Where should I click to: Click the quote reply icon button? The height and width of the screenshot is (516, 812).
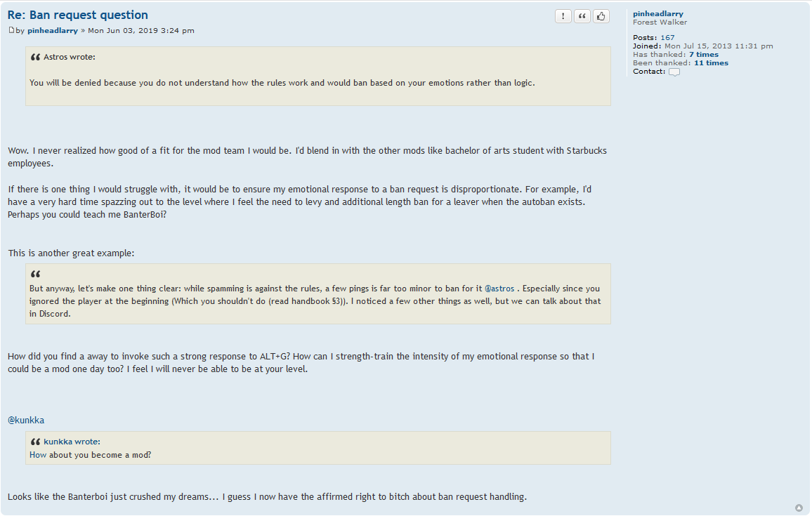tap(582, 16)
